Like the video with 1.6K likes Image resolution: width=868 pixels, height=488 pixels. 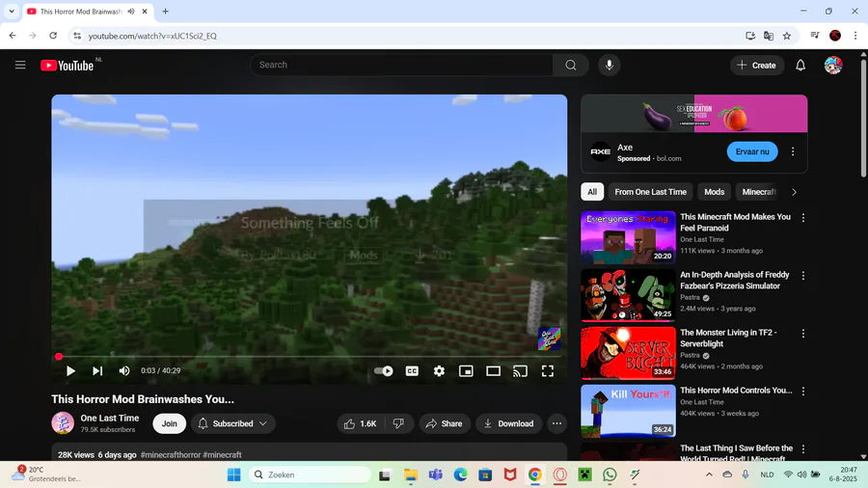click(361, 423)
